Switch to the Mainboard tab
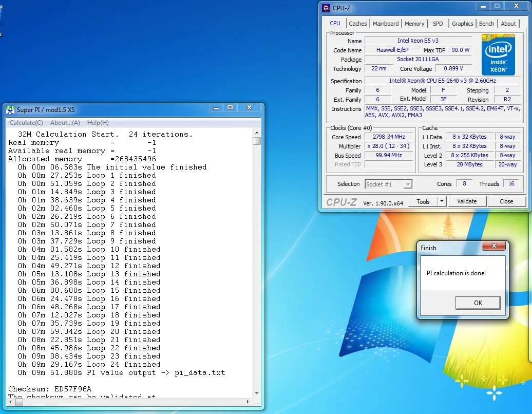Image resolution: width=532 pixels, height=414 pixels. (386, 24)
